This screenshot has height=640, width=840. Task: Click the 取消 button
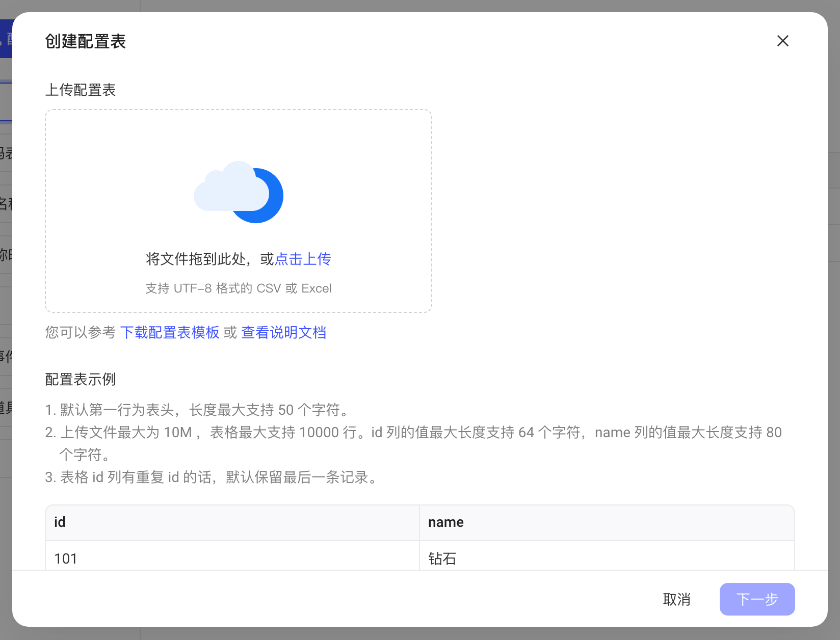click(x=676, y=599)
